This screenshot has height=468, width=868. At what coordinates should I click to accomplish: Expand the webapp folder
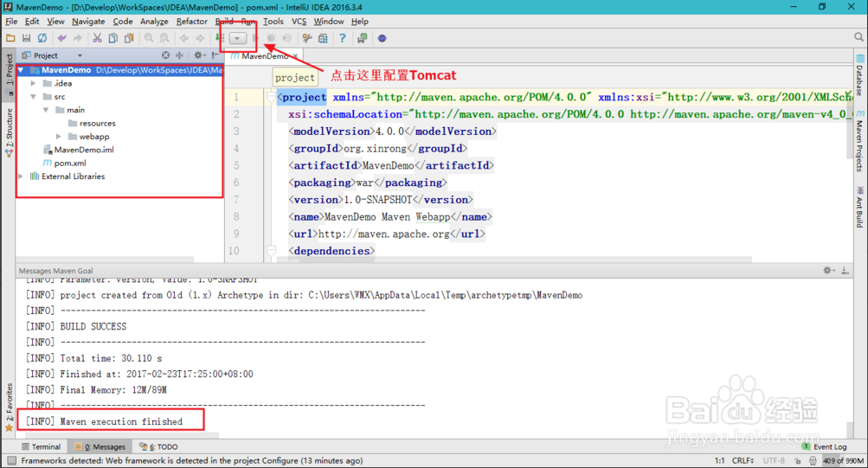[59, 137]
